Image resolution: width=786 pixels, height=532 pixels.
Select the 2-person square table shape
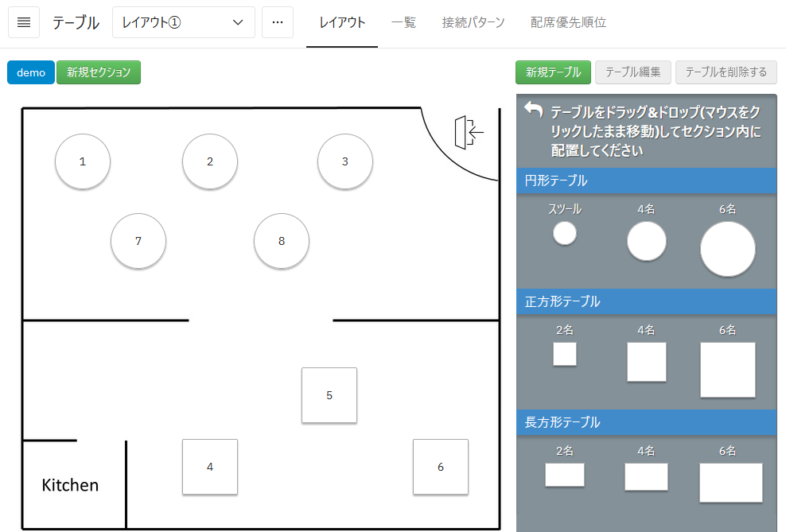click(565, 354)
